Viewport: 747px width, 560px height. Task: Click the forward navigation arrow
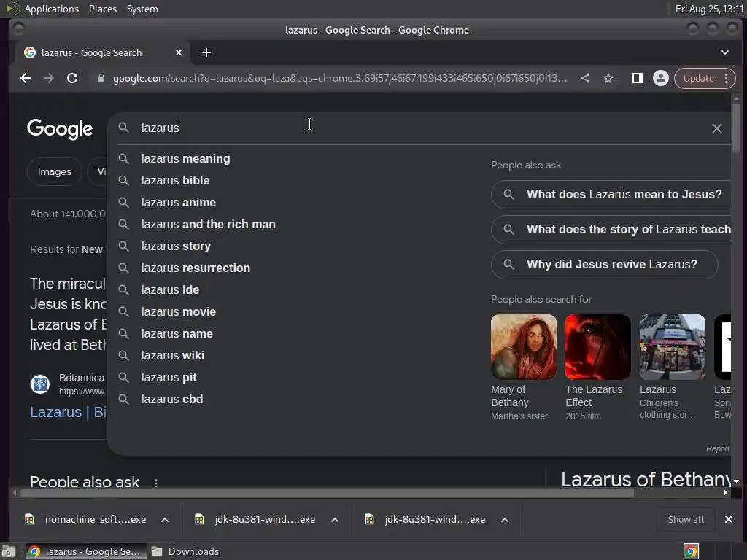tap(49, 78)
